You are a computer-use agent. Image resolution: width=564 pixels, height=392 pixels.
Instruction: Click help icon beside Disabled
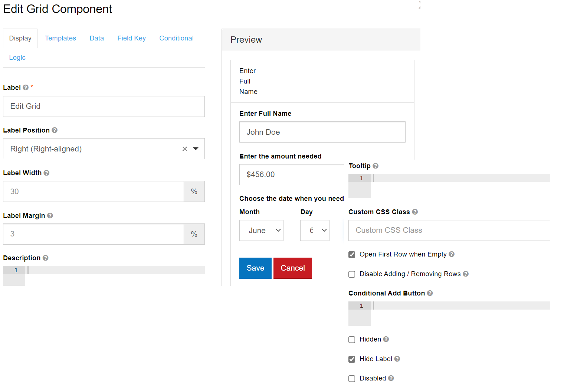tap(391, 378)
